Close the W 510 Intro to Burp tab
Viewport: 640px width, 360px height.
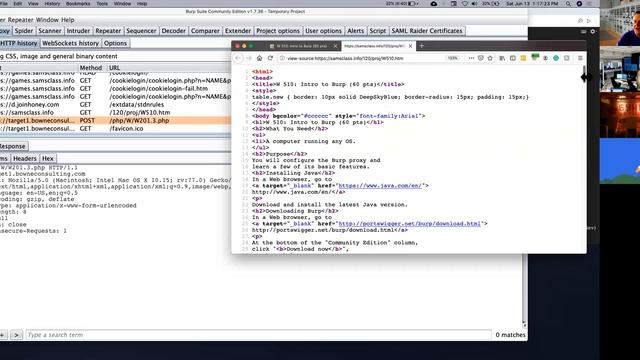pyautogui.click(x=335, y=46)
